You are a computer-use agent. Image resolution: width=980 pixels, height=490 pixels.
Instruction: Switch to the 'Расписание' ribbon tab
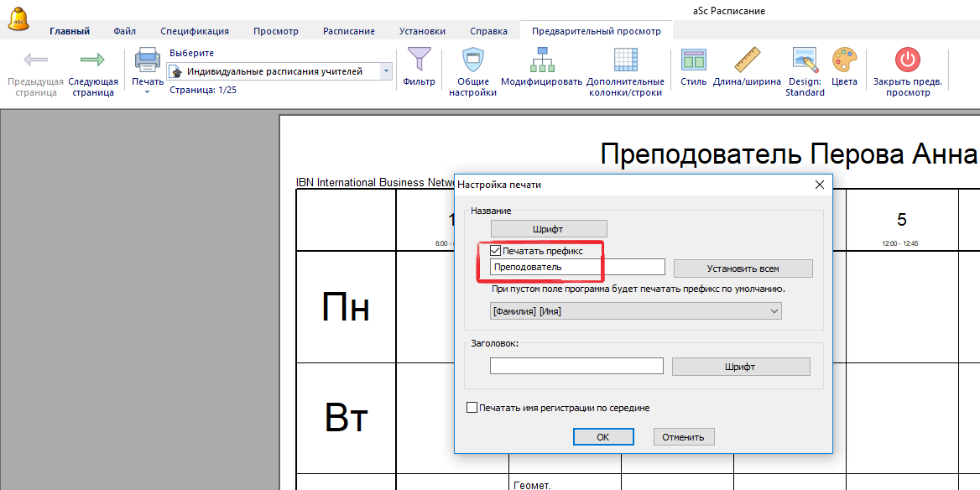348,31
